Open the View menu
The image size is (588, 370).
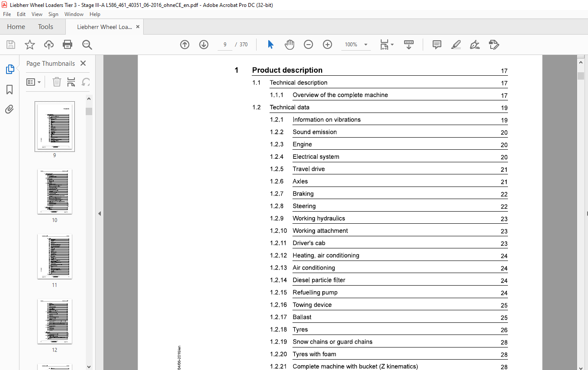37,14
